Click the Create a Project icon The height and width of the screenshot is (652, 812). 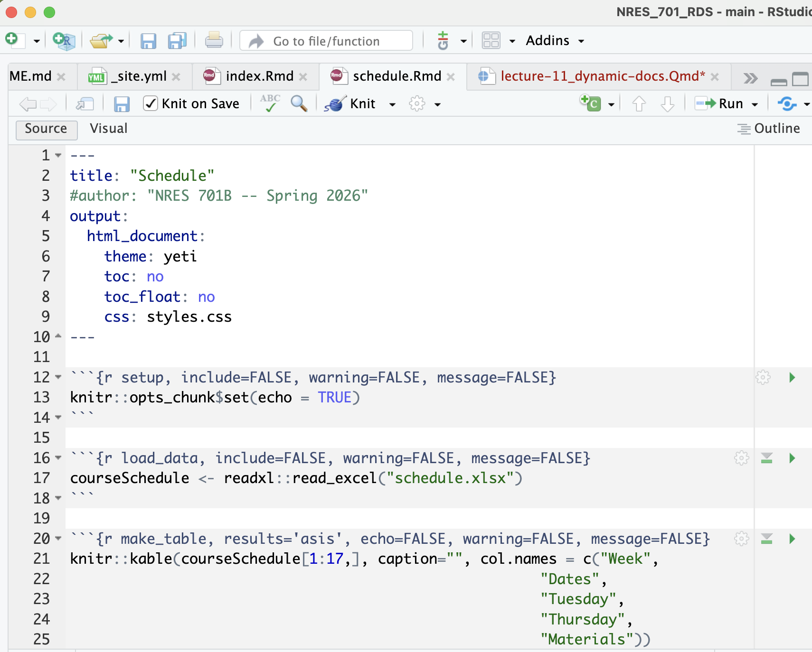[64, 41]
